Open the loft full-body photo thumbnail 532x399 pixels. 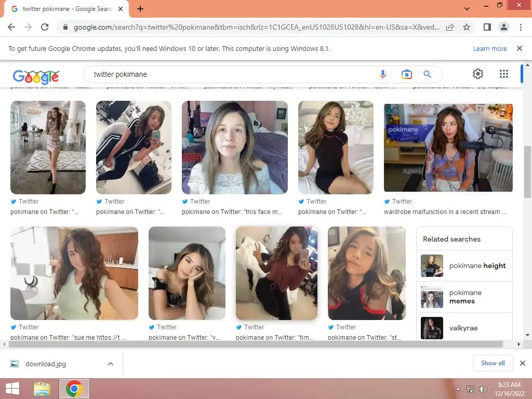48,148
